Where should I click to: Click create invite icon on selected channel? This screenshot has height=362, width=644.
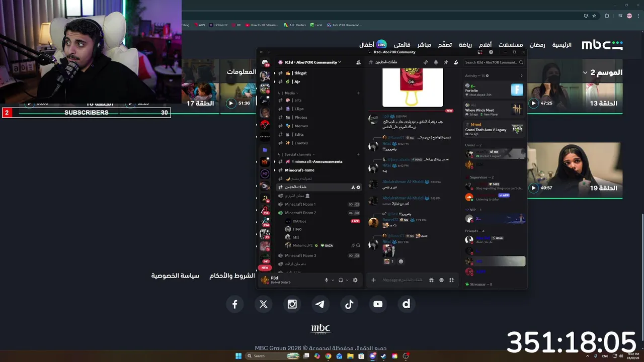[x=353, y=187]
